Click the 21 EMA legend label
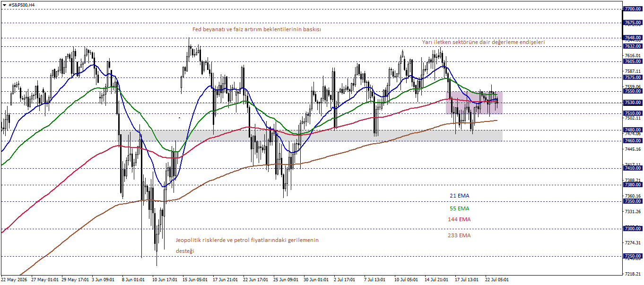 459,196
